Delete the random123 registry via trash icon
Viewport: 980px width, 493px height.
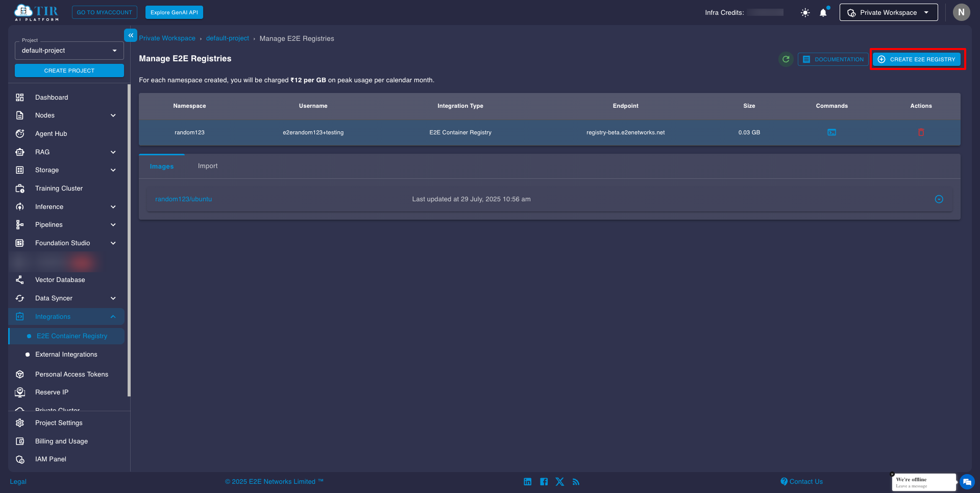tap(921, 132)
